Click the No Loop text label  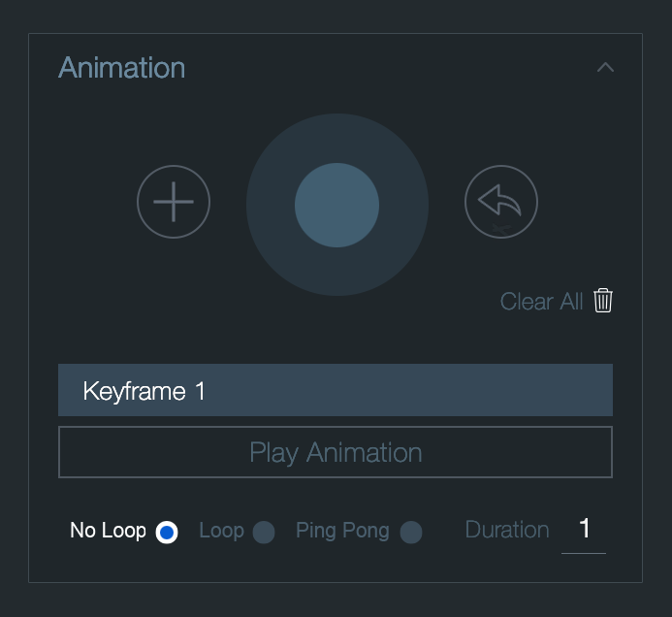click(108, 531)
